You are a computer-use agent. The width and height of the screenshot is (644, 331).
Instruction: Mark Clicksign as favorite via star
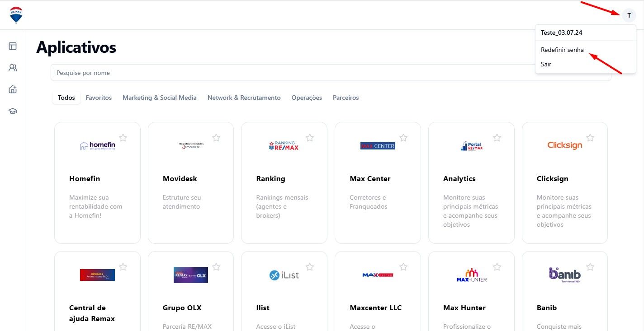590,138
